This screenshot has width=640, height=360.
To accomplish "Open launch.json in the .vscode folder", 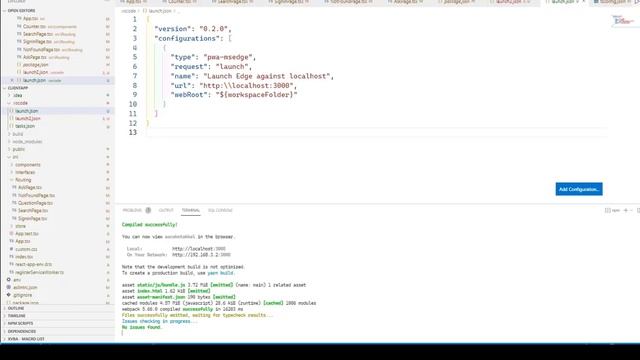I will 27,111.
